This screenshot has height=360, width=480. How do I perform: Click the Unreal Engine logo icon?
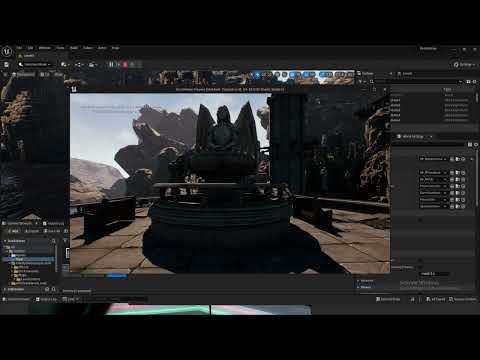7,51
